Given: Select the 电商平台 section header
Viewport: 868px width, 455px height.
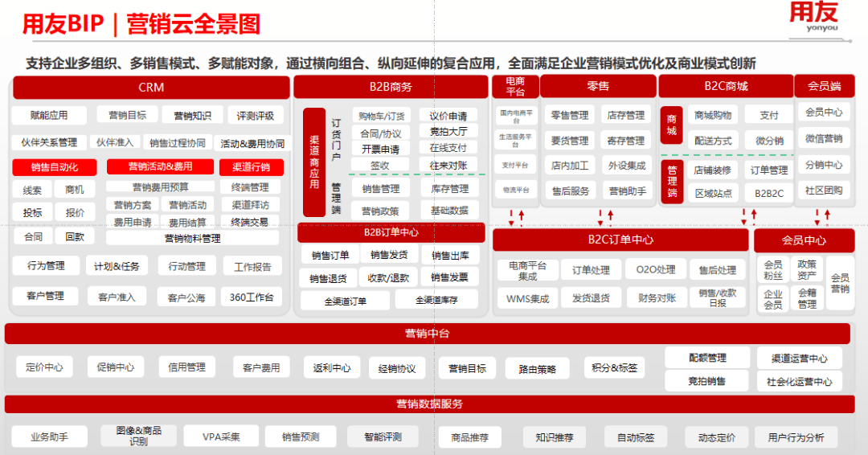Looking at the screenshot, I should pyautogui.click(x=515, y=86).
